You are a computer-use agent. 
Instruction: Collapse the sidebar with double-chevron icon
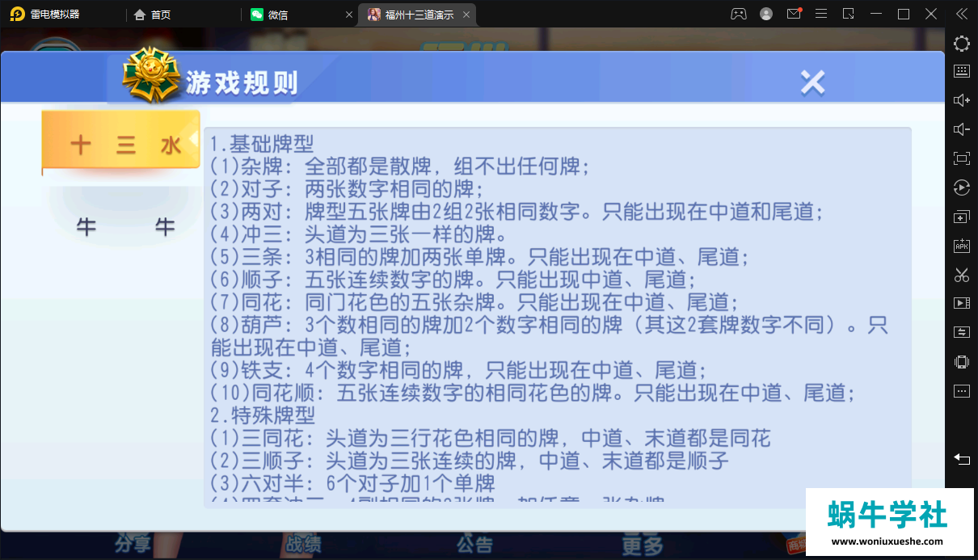tap(961, 13)
